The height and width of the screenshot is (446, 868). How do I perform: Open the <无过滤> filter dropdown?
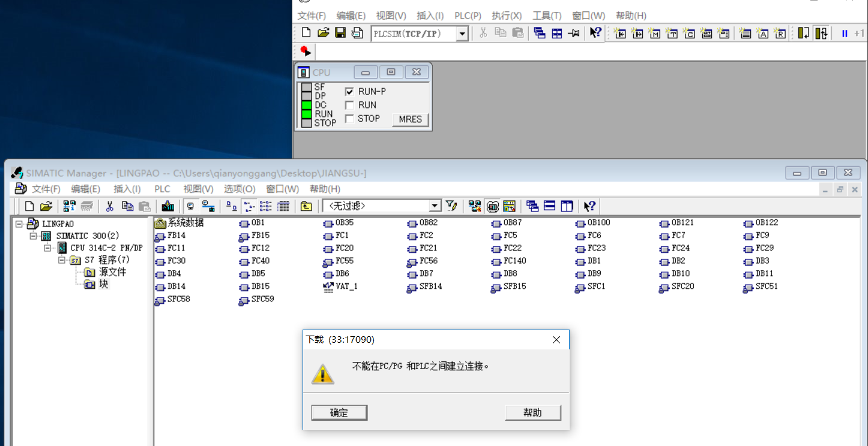click(435, 206)
